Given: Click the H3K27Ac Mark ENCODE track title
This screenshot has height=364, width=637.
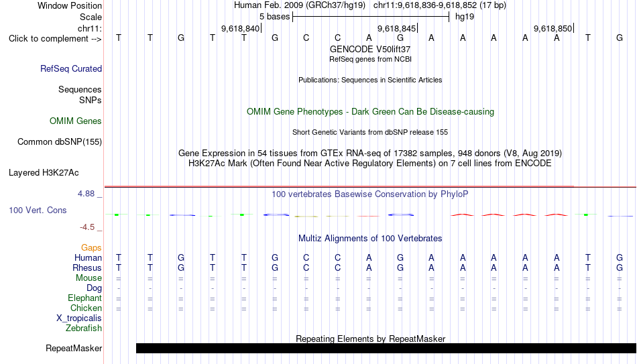Looking at the screenshot, I should (x=370, y=164).
